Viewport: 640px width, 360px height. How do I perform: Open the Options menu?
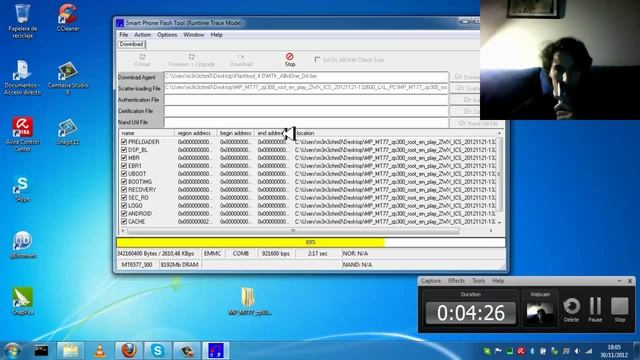167,35
